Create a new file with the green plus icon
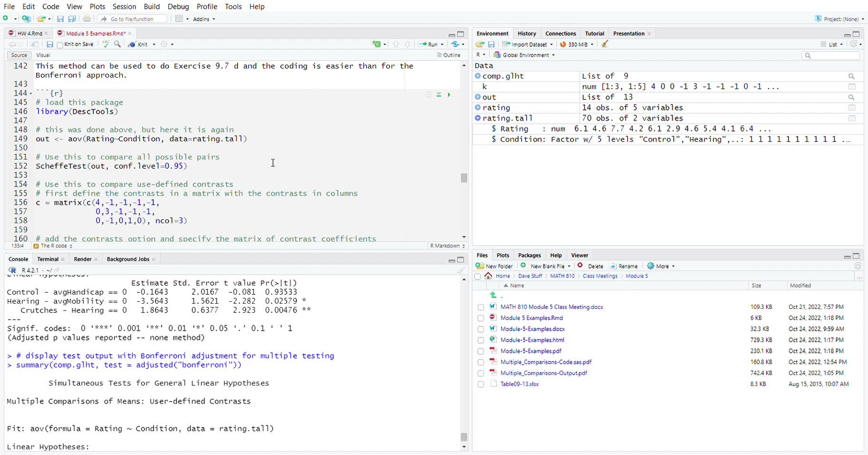The image size is (868, 455). (6, 19)
